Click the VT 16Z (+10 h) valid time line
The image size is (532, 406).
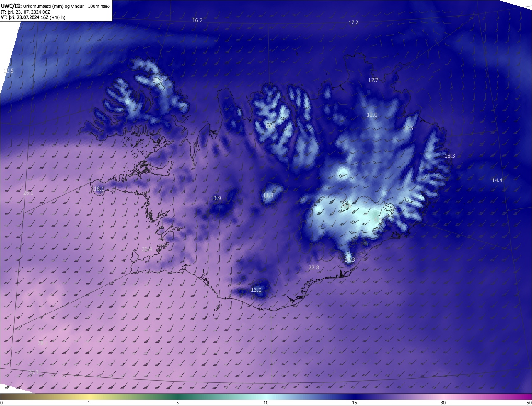click(x=33, y=17)
